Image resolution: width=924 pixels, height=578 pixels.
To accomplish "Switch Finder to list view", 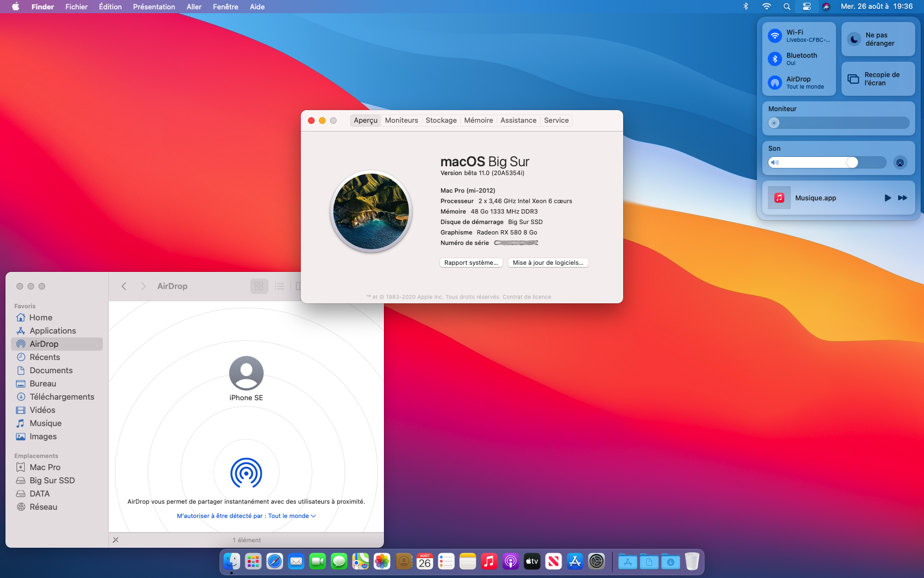I will point(279,286).
